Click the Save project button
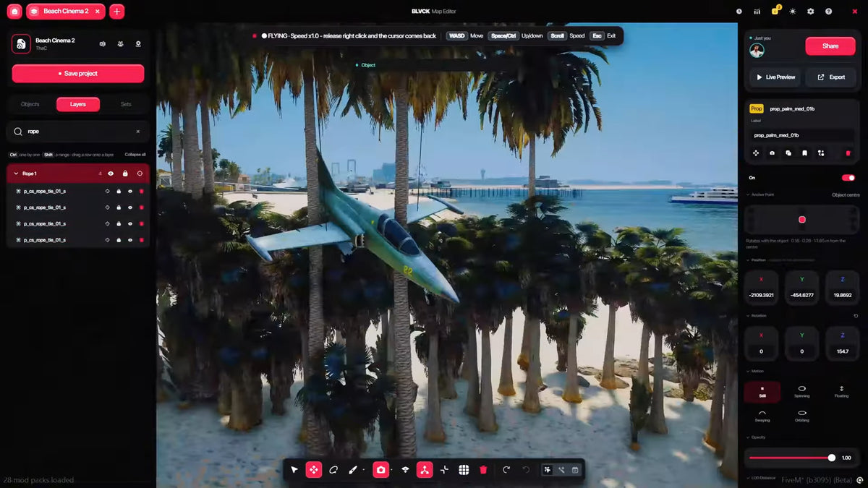 click(x=78, y=74)
